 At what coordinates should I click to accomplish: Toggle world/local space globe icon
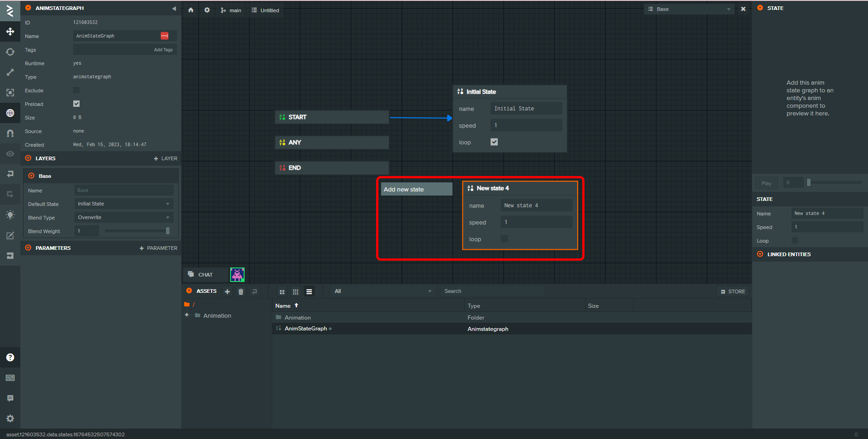(x=10, y=113)
